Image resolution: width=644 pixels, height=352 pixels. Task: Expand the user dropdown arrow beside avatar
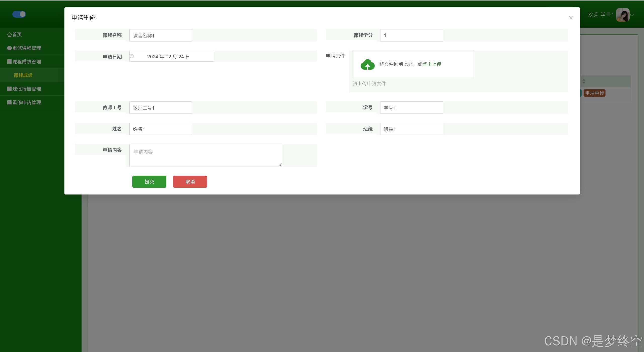tap(632, 15)
